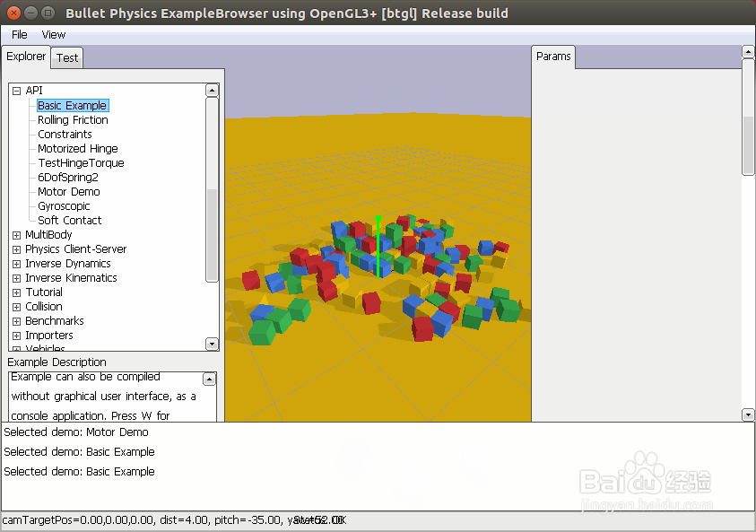Click Params panel scroll down arrow
The image size is (756, 532).
click(748, 414)
